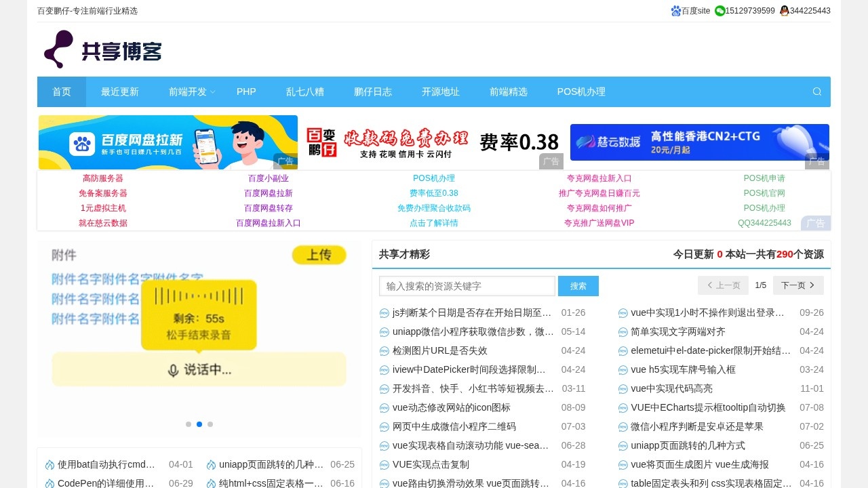This screenshot has height=488, width=868.
Task: Click icon before vue动态修改网站的icon图标 article
Action: [384, 408]
